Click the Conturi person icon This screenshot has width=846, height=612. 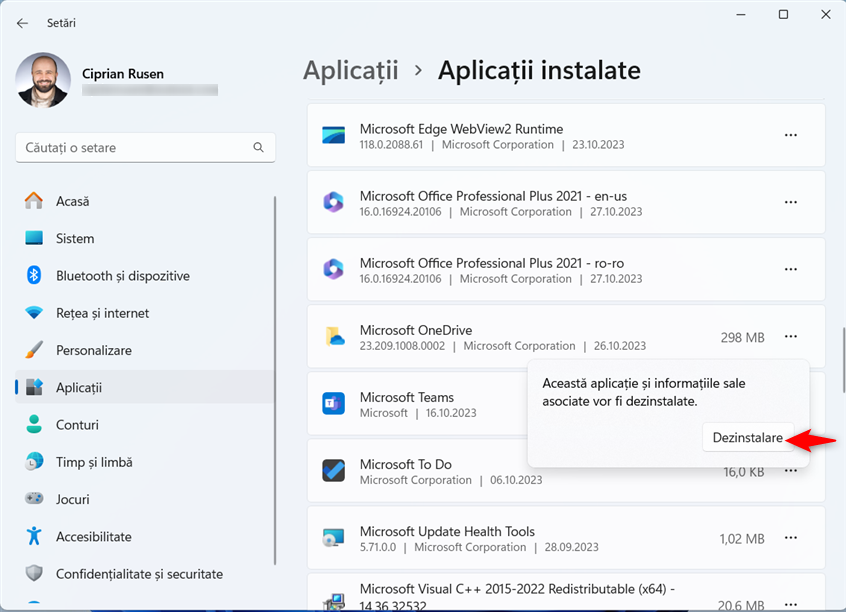click(34, 424)
